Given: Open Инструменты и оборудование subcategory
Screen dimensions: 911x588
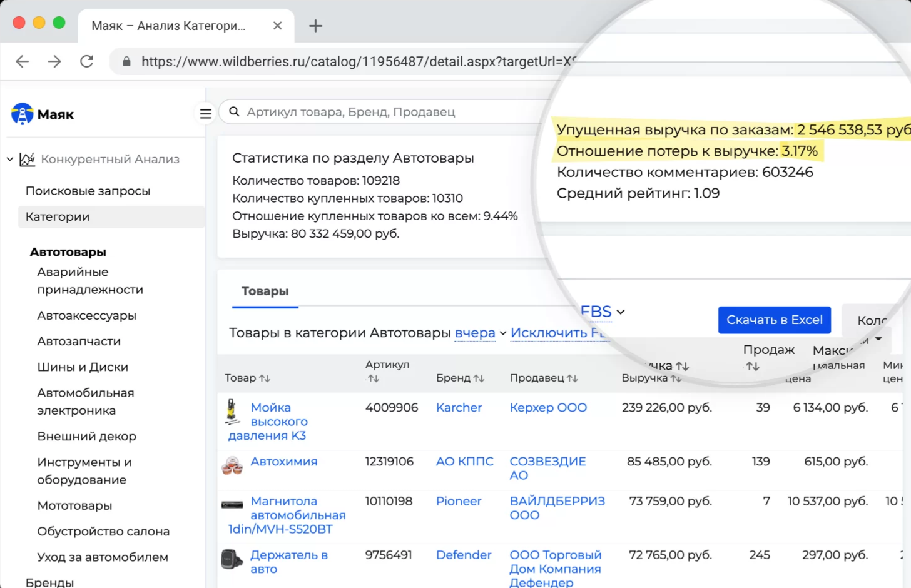Looking at the screenshot, I should tap(84, 470).
